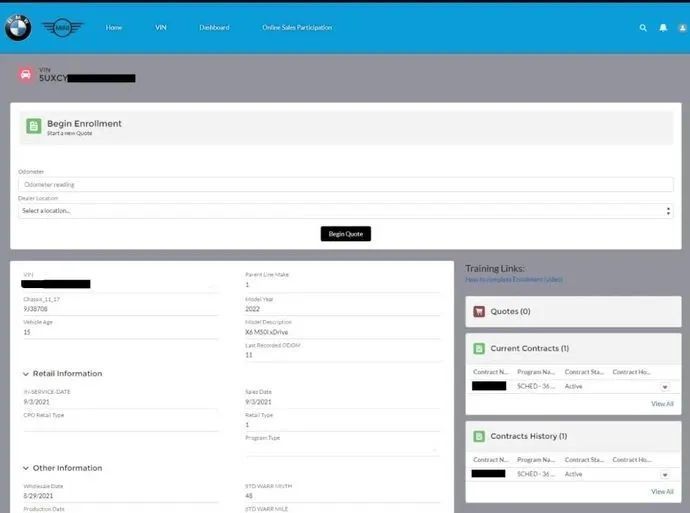690x513 pixels.
Task: Open Online Sales Participation menu item
Action: coord(297,27)
